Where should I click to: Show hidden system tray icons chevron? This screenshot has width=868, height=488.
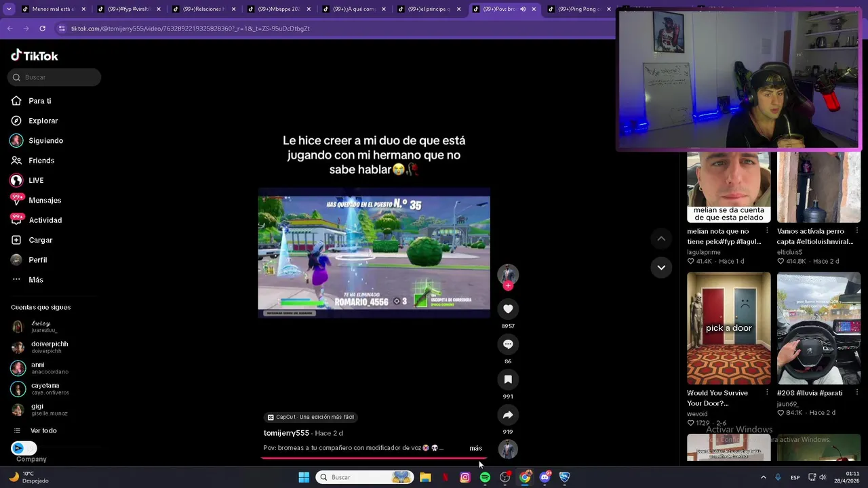(763, 477)
